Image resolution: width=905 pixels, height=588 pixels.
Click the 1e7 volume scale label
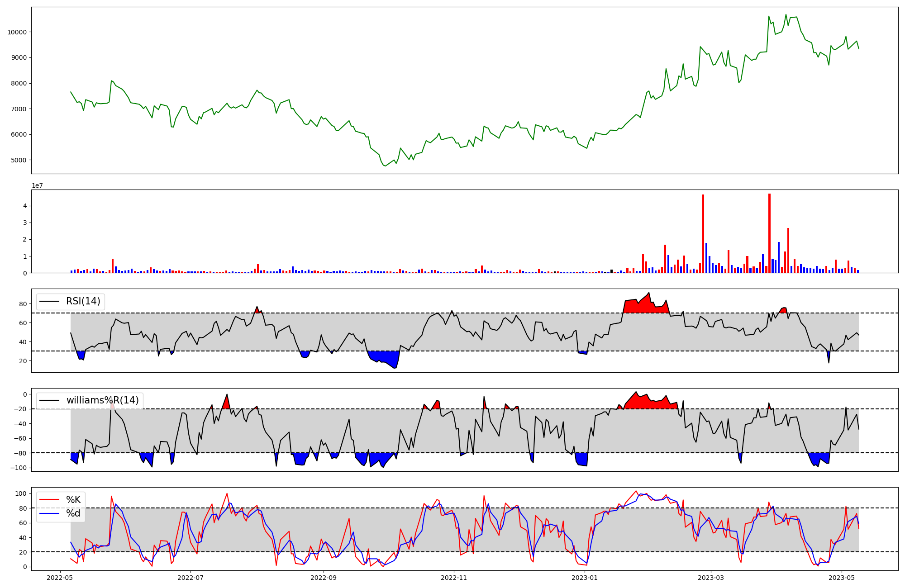coord(37,185)
